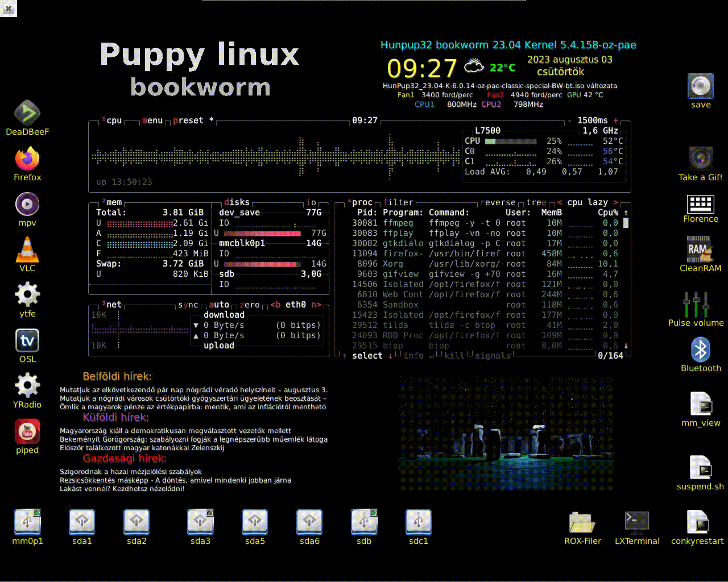The height and width of the screenshot is (582, 728).
Task: Open the DeaDBeeF music player icon
Action: pyautogui.click(x=27, y=113)
